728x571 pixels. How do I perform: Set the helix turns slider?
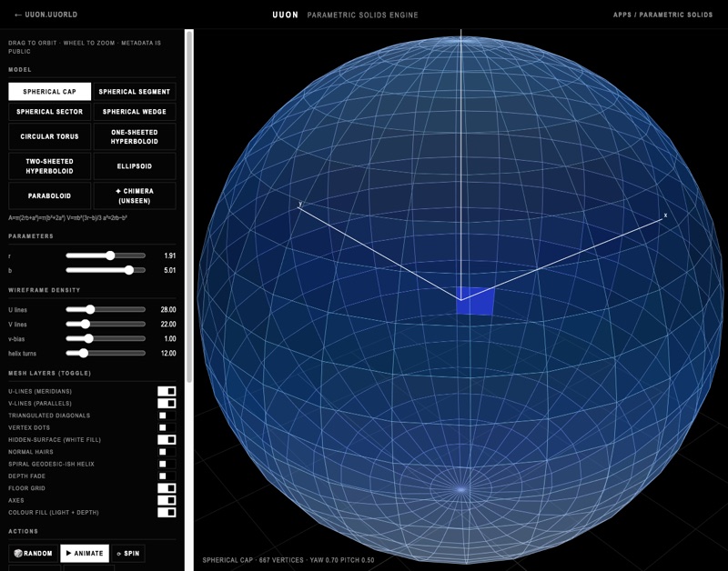pos(106,353)
